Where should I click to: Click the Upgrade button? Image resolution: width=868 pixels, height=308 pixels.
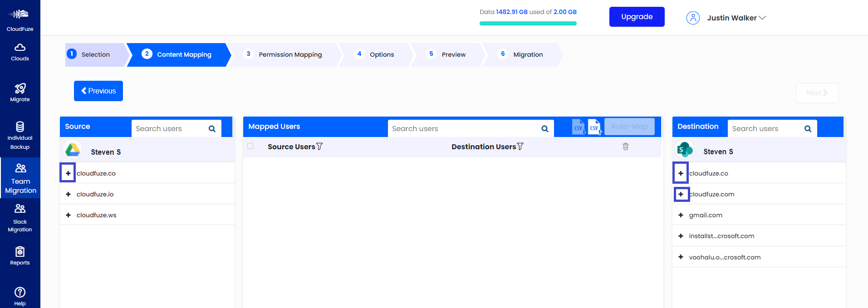[637, 17]
